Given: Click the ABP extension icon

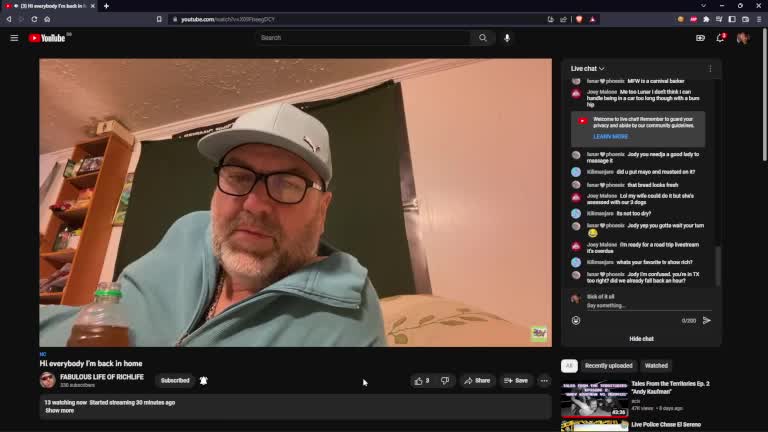Looking at the screenshot, I should tap(694, 19).
